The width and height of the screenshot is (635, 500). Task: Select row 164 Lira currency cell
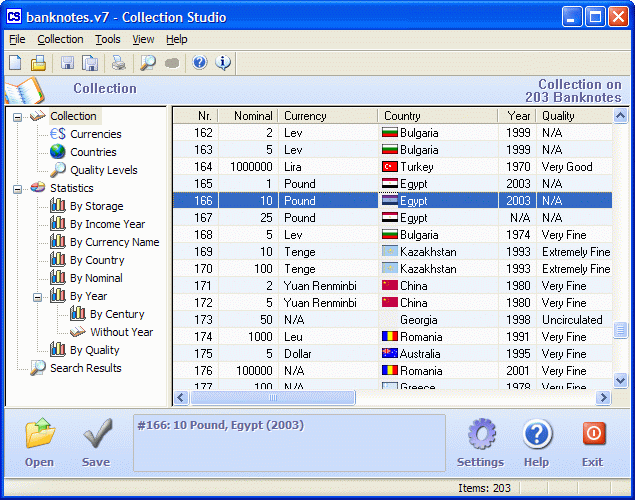pos(328,166)
